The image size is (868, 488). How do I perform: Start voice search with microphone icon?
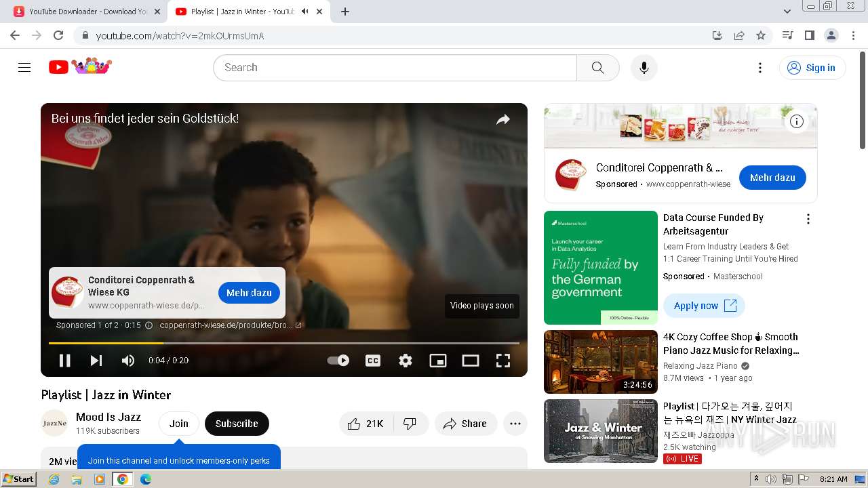tap(644, 67)
